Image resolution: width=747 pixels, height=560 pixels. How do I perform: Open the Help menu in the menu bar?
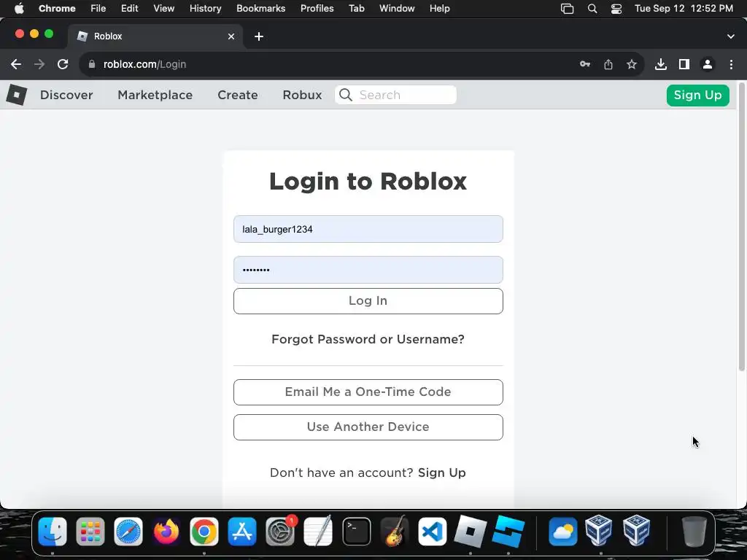tap(439, 9)
